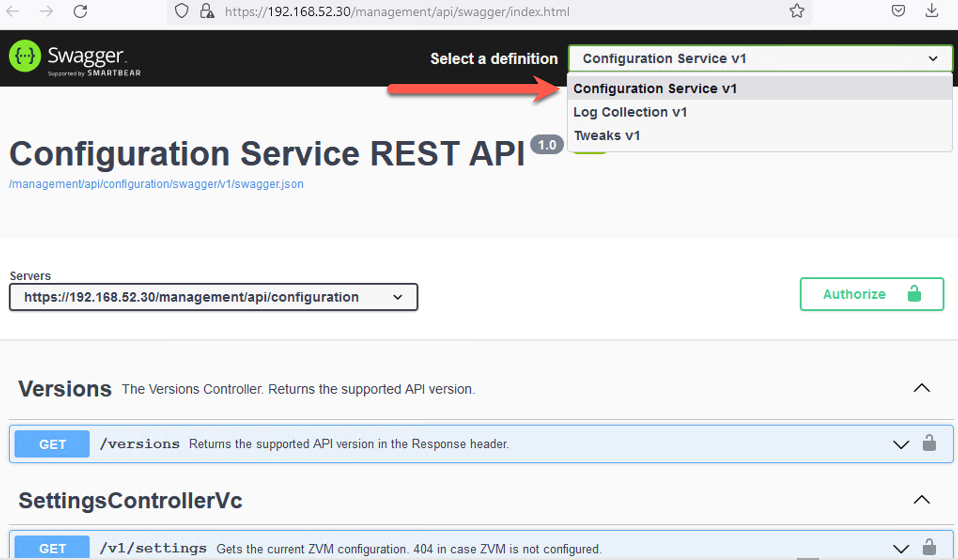This screenshot has height=560, width=958.
Task: Expand GET /v1/settings operation chevron
Action: [901, 549]
